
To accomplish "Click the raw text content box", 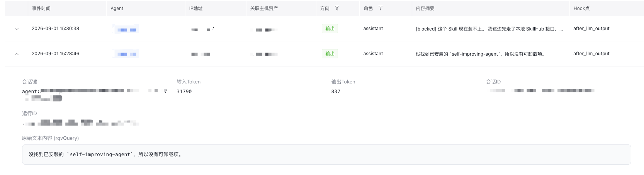I will pyautogui.click(x=326, y=155).
